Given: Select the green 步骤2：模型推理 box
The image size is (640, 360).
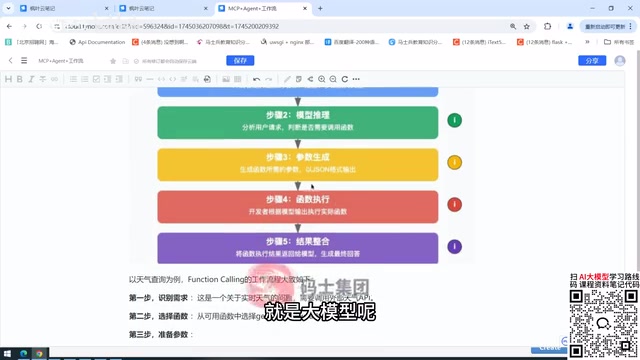Looking at the screenshot, I should (298, 122).
